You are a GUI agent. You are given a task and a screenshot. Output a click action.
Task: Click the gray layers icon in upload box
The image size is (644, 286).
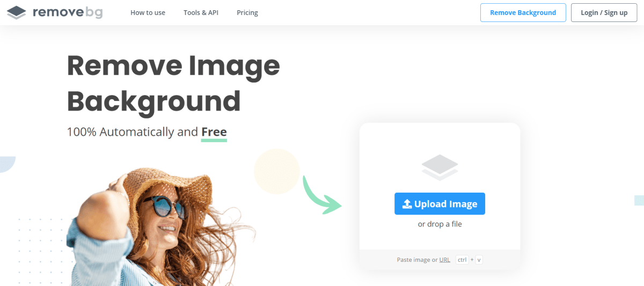click(440, 167)
